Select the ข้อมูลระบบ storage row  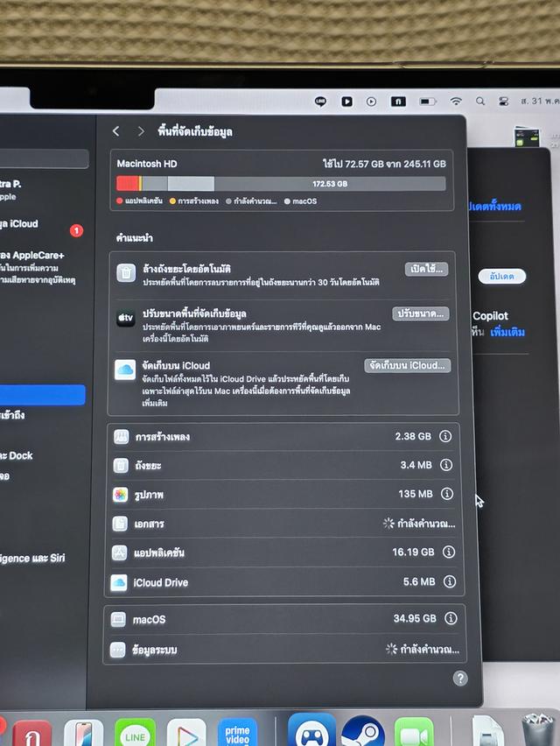284,649
